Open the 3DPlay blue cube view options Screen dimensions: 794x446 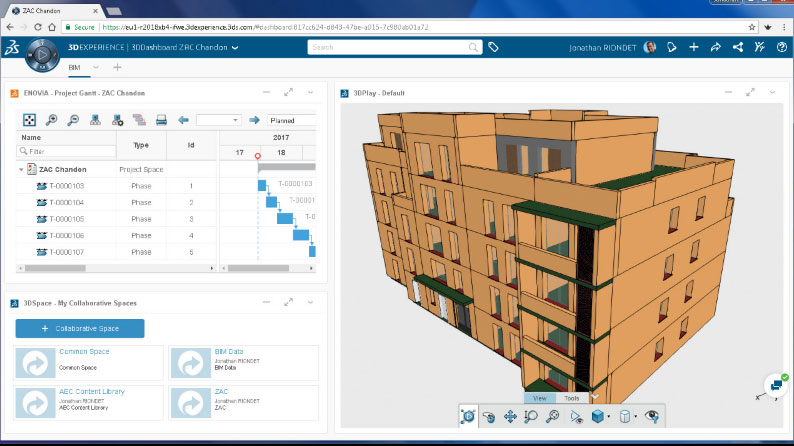[598, 417]
